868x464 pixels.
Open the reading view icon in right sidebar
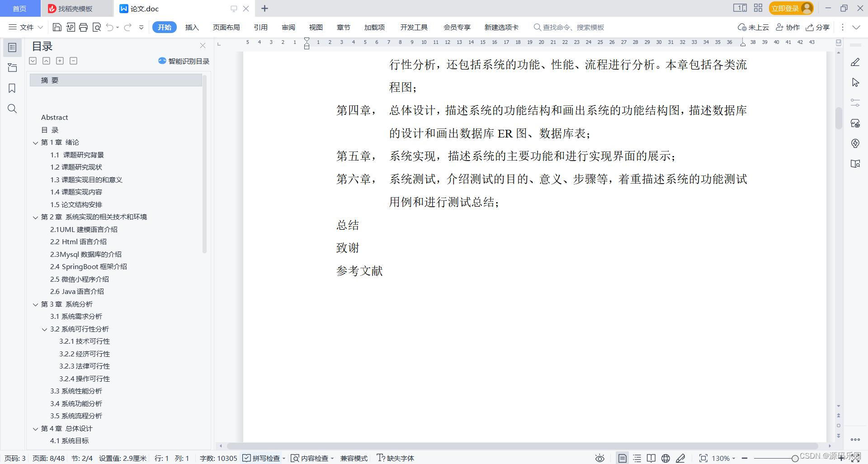[855, 164]
